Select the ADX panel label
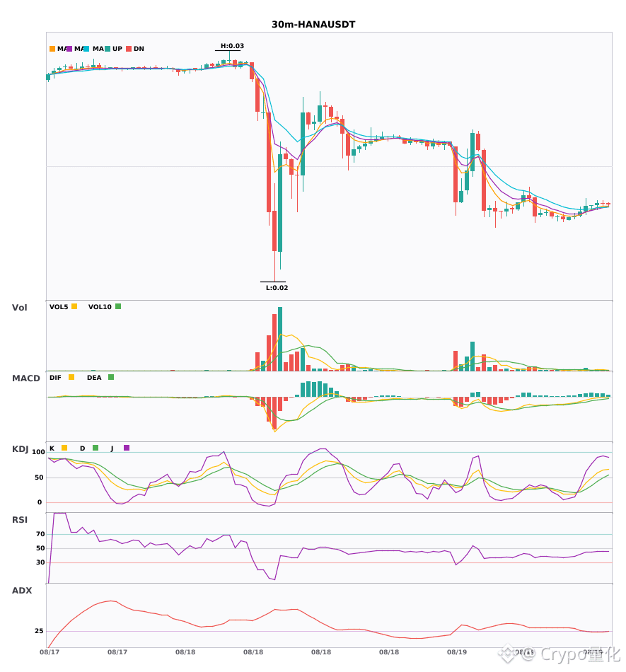Image resolution: width=626 pixels, height=672 pixels. click(22, 591)
